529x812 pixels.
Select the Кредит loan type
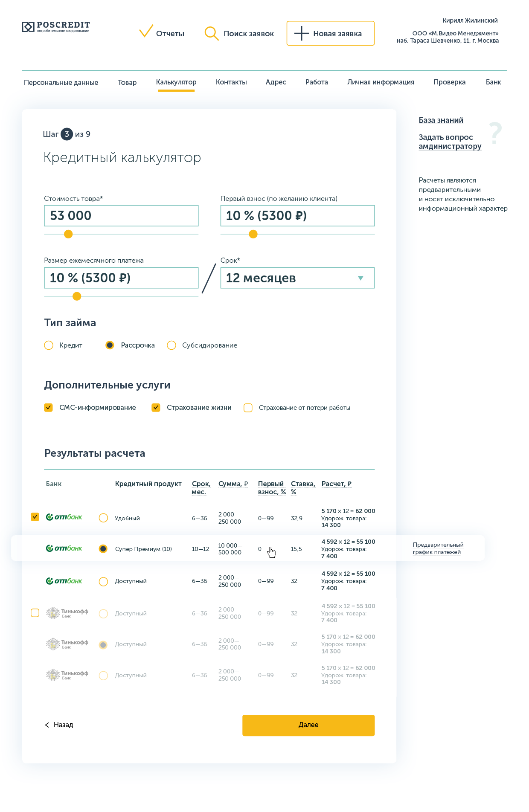pyautogui.click(x=49, y=345)
